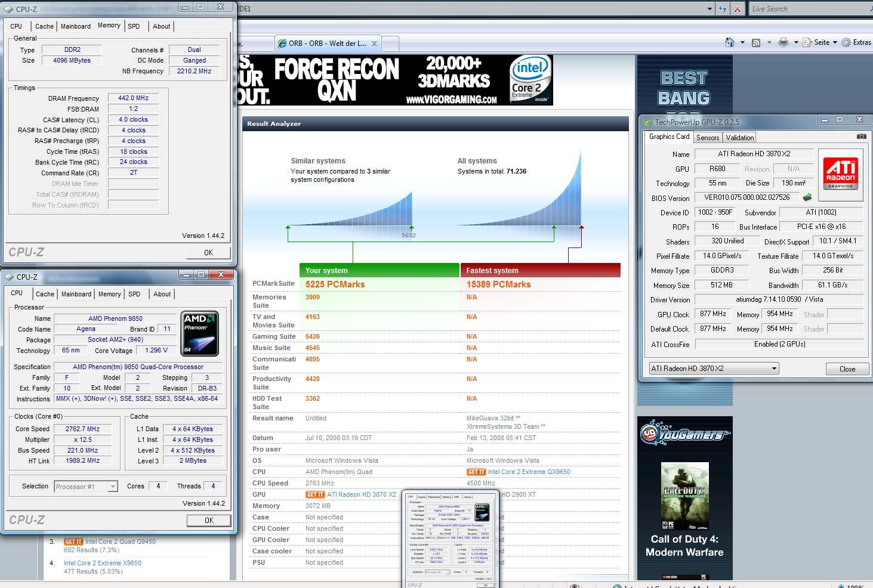Close the ORB browser tab with its X
873x588 pixels.
click(x=374, y=44)
